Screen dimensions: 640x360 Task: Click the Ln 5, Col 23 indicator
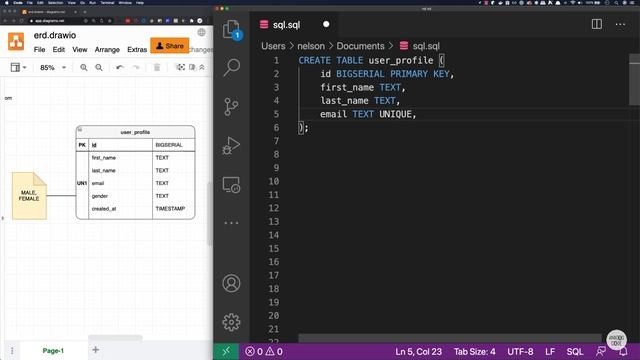click(418, 351)
